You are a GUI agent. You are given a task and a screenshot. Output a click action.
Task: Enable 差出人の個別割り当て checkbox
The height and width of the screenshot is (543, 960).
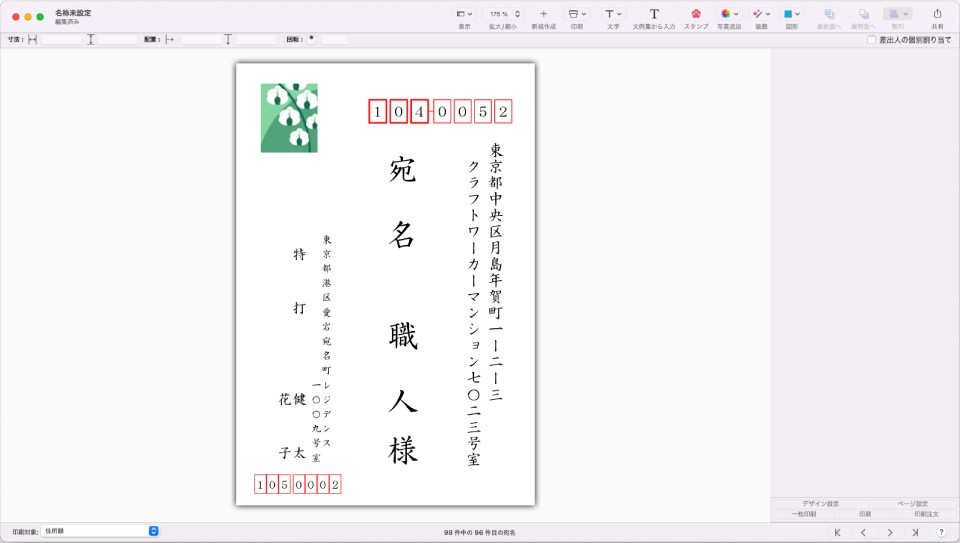[x=871, y=40]
